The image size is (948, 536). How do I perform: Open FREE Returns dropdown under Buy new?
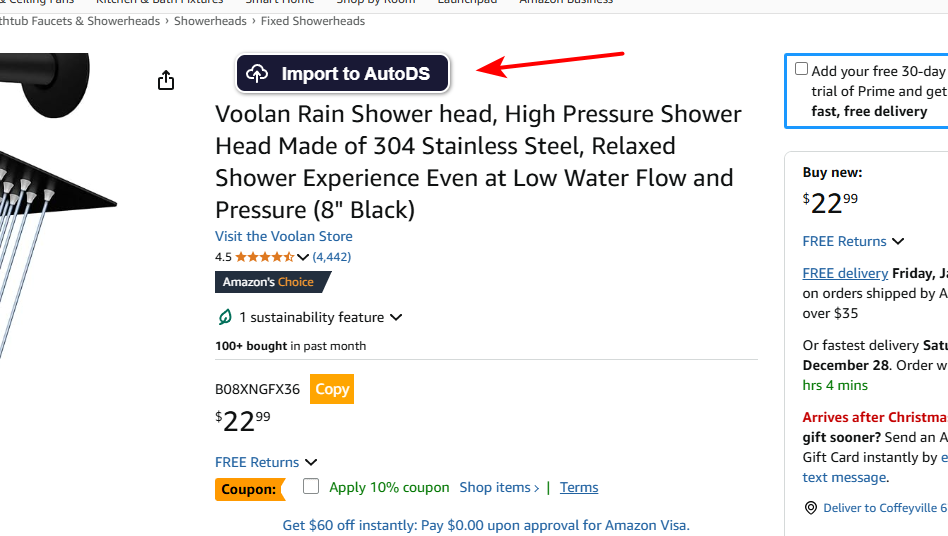click(x=898, y=241)
